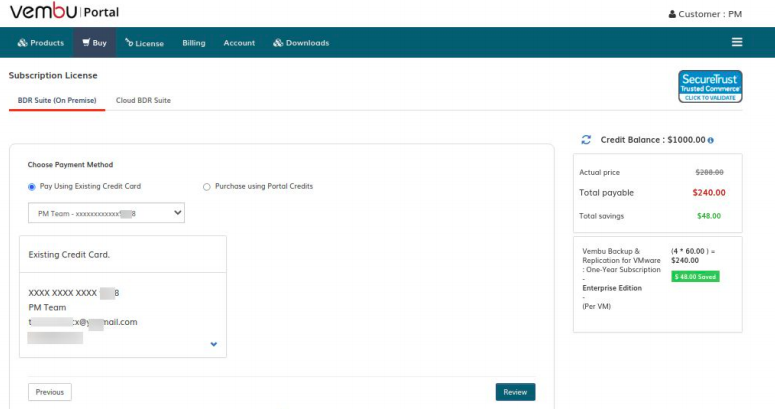775x409 pixels.
Task: Click the Total savings $48.00 value
Action: tap(709, 216)
